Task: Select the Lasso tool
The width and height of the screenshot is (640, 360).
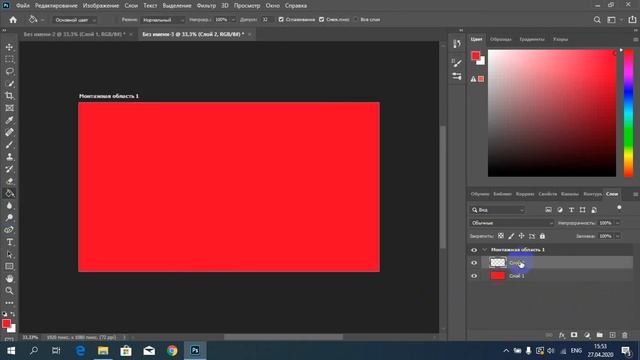Action: (x=9, y=72)
